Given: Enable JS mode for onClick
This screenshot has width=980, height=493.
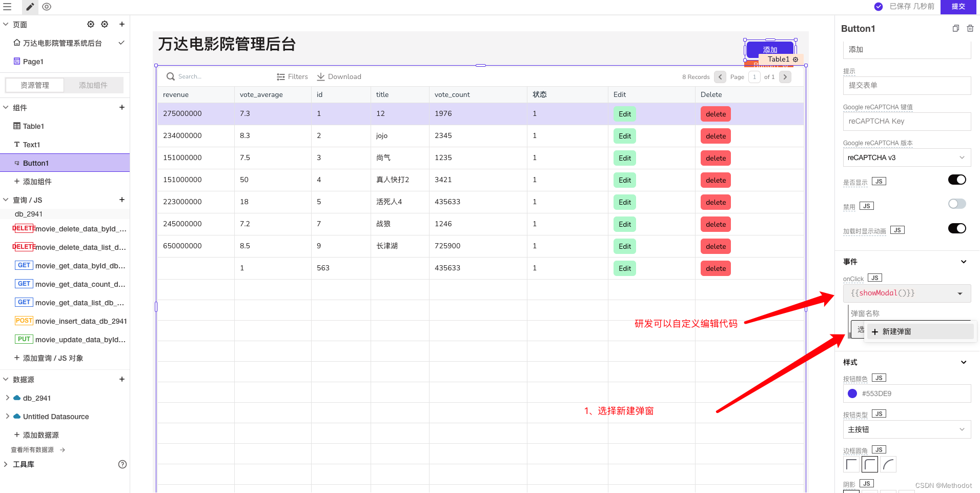Looking at the screenshot, I should click(x=875, y=278).
